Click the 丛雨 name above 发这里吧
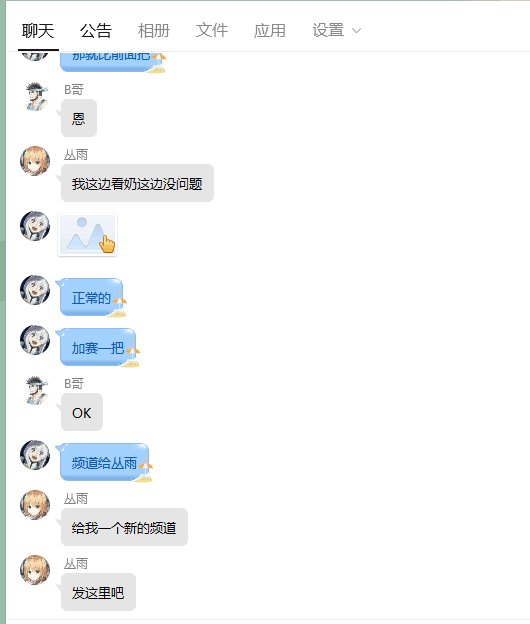 coord(76,564)
